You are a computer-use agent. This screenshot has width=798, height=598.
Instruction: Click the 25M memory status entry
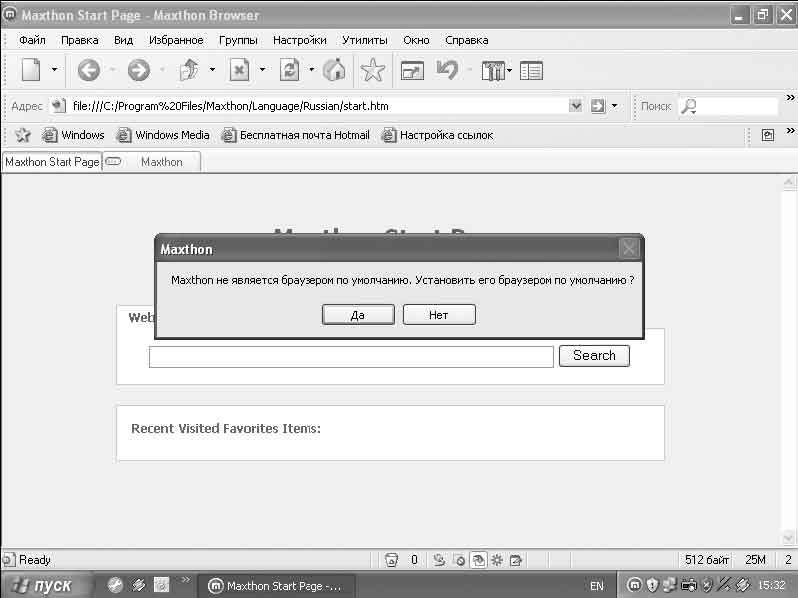tap(755, 560)
